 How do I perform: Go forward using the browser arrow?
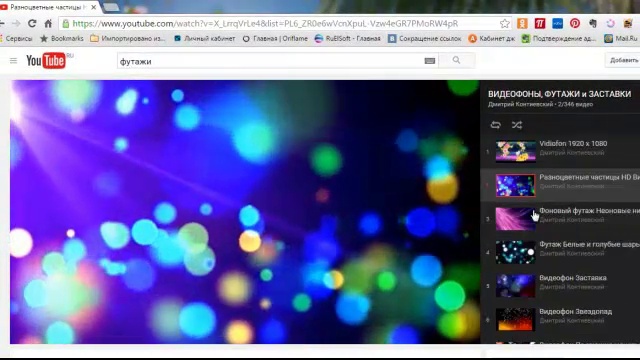(16, 24)
